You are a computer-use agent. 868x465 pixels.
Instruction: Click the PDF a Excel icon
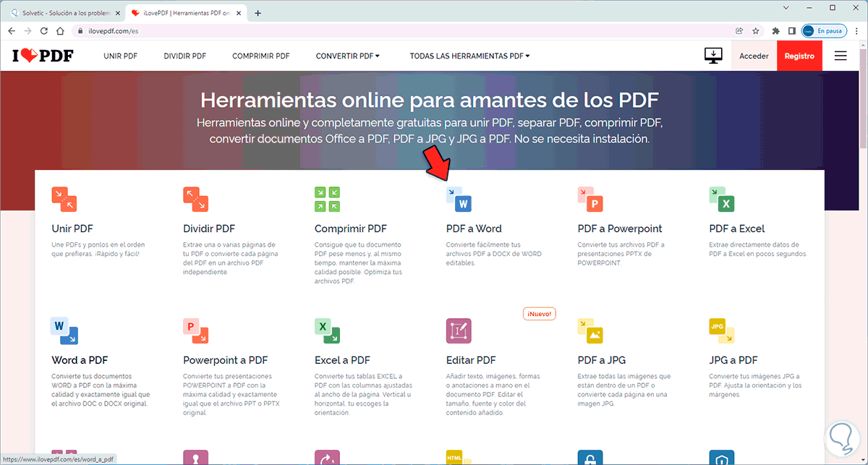(722, 200)
